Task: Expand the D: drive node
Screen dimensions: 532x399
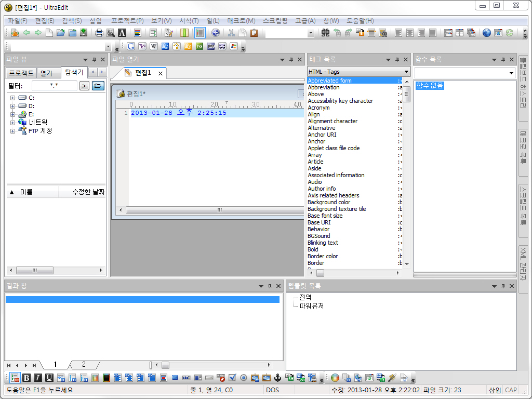Action: coord(12,106)
